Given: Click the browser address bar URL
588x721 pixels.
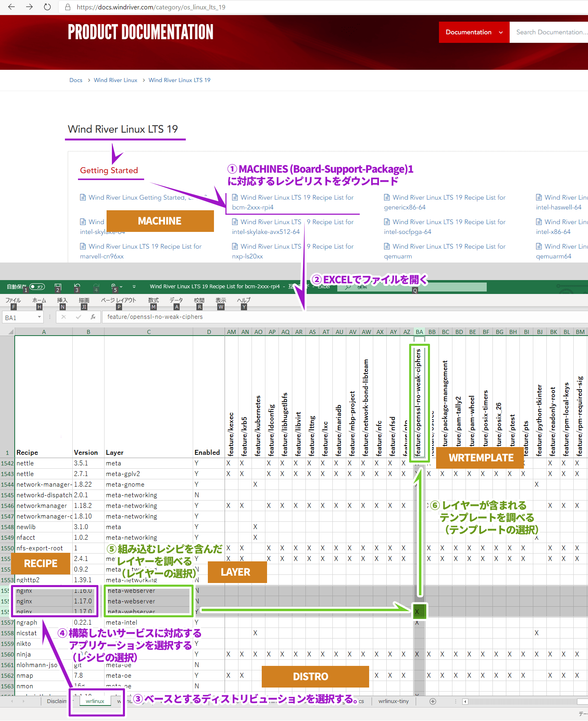Looking at the screenshot, I should [x=151, y=7].
